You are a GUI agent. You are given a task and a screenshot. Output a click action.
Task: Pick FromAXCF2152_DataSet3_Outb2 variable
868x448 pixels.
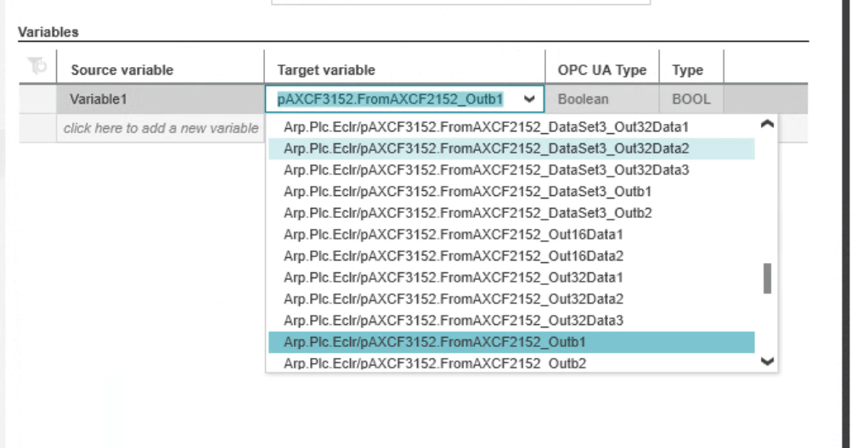coord(511,213)
